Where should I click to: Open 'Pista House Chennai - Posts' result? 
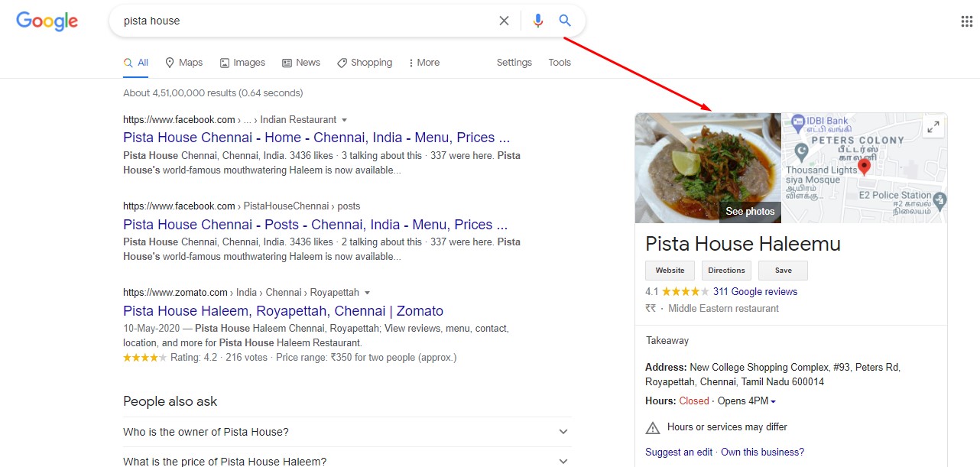(315, 225)
